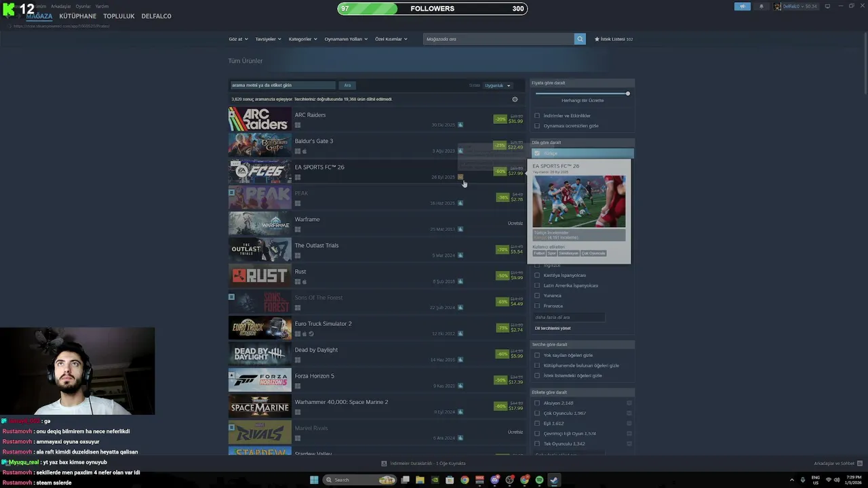Check the Yunanca language filter
Viewport: 868px width, 488px height.
[x=537, y=296]
